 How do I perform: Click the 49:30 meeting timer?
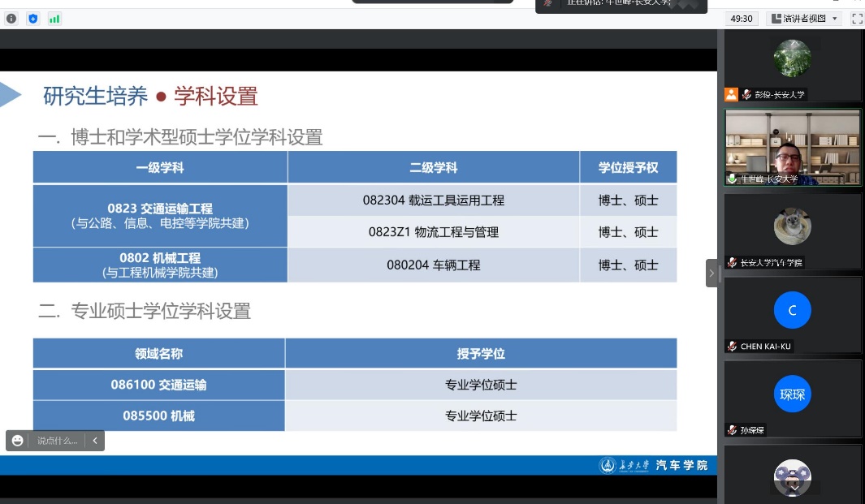(x=742, y=19)
